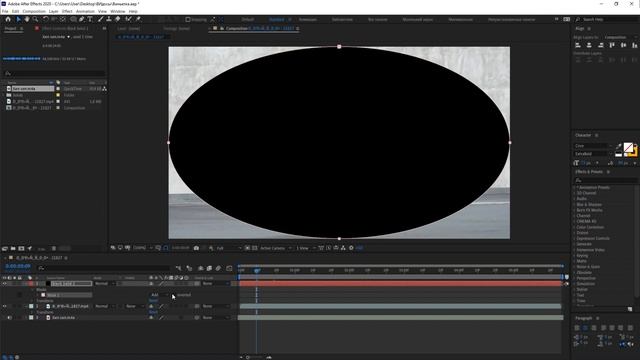Open the Window menu
Screen dimensions: 640x360
118,11
